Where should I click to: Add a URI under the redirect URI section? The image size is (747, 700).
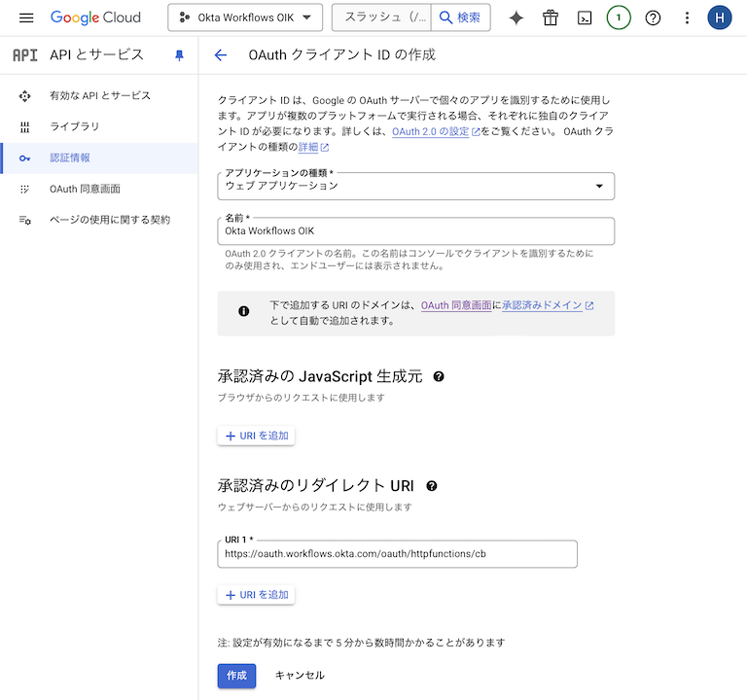coord(256,595)
